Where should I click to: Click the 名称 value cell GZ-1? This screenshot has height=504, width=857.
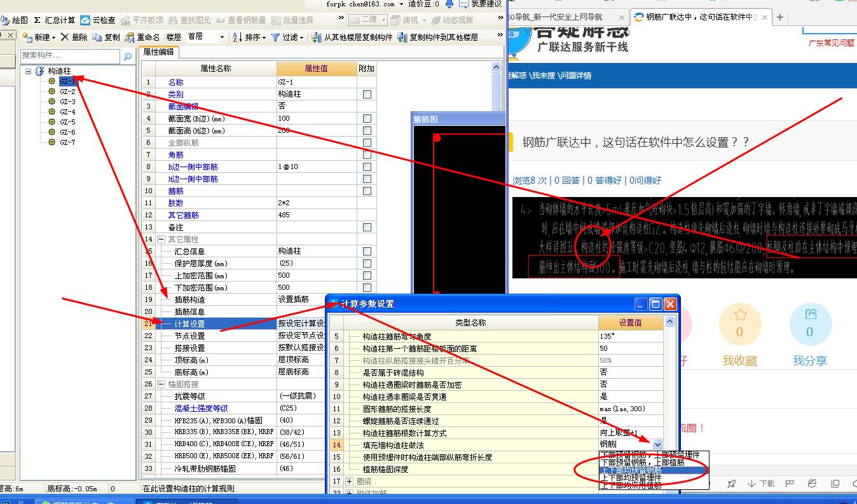316,82
